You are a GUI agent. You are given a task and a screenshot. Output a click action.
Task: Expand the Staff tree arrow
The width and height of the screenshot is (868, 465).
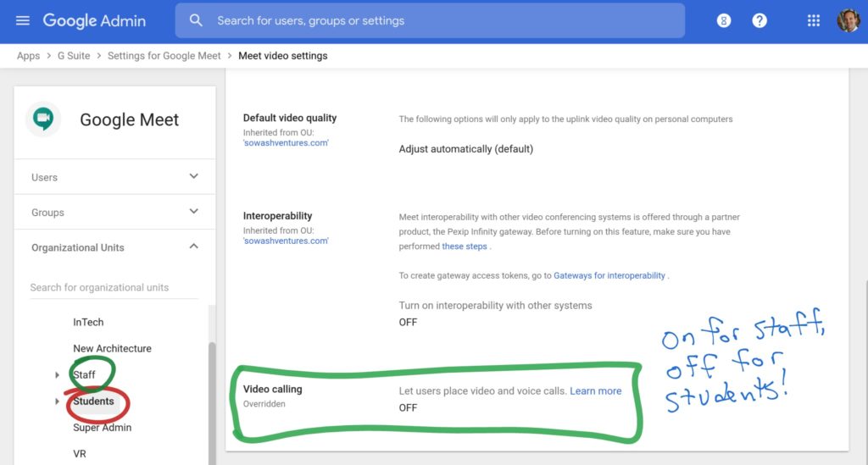point(57,375)
